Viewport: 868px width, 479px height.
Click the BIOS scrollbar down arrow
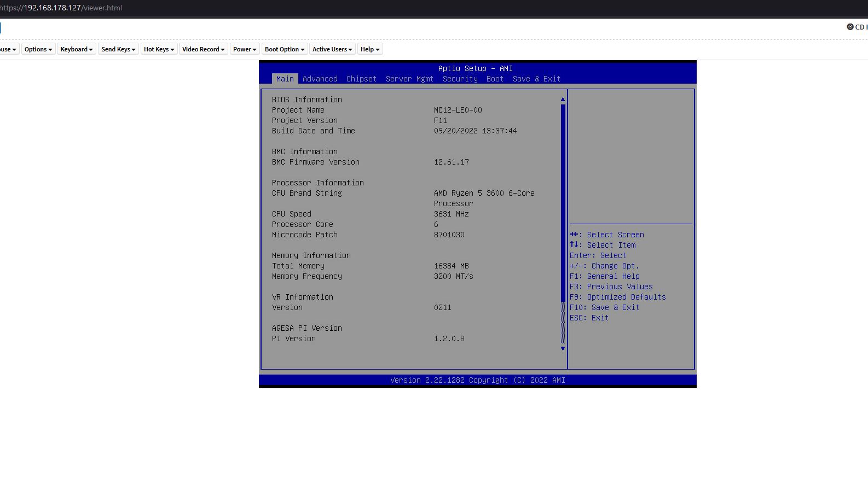[x=563, y=348]
